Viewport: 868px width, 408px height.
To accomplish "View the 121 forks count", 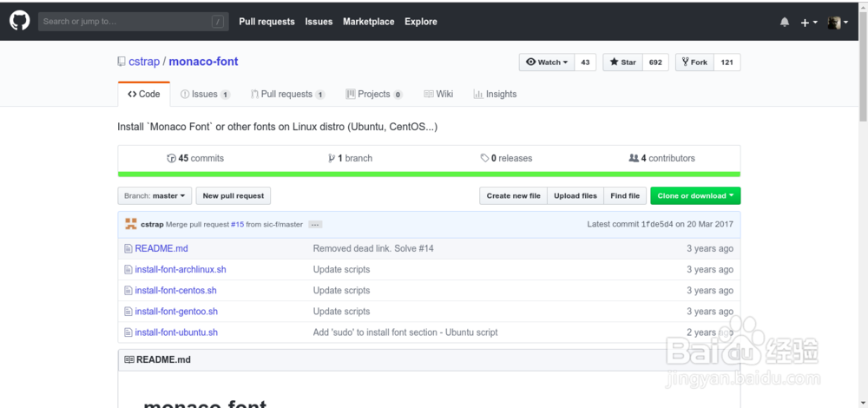I will pyautogui.click(x=727, y=62).
